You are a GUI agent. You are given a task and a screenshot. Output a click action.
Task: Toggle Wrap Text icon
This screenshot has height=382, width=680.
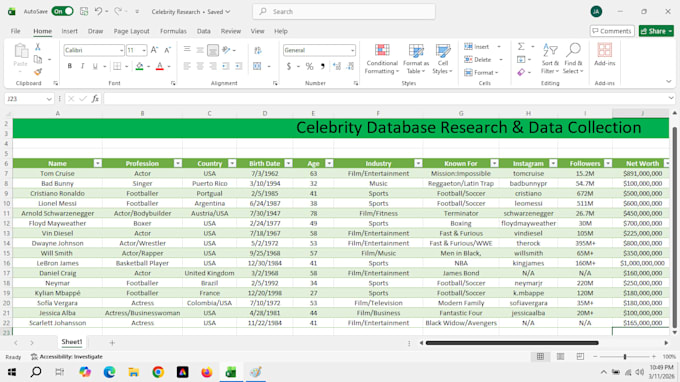258,50
